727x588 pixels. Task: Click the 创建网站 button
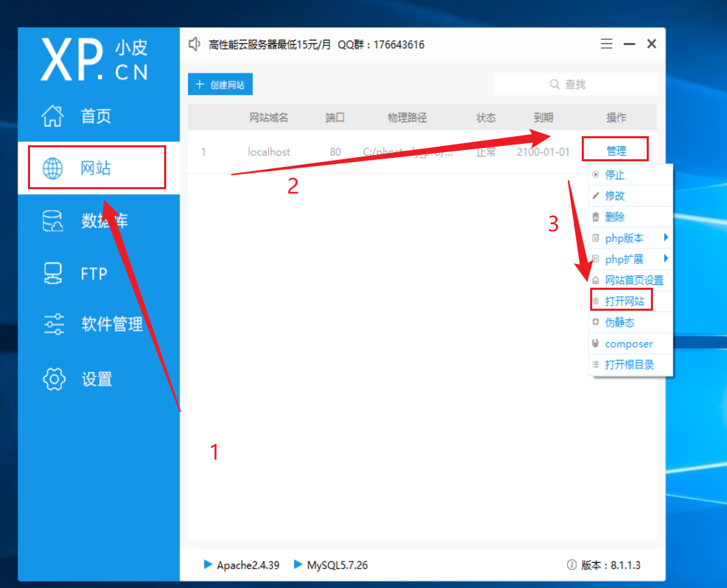point(220,84)
